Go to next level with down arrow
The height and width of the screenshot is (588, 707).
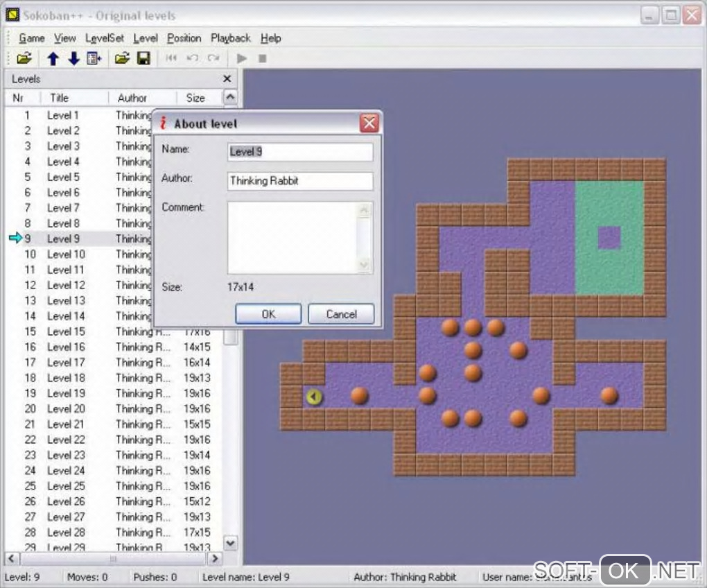[x=73, y=58]
